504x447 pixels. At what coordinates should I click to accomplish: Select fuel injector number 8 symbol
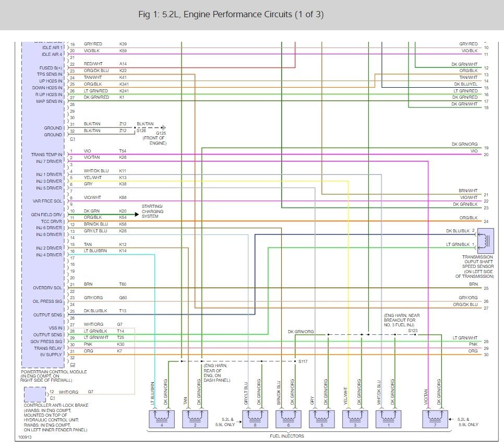(x=255, y=419)
